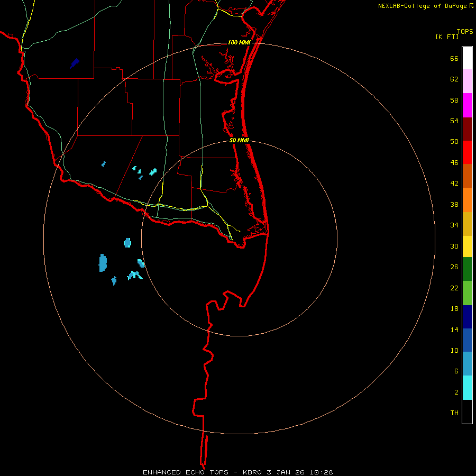Select the dark red 54 legend swatch
The width and height of the screenshot is (476, 476).
467,130
